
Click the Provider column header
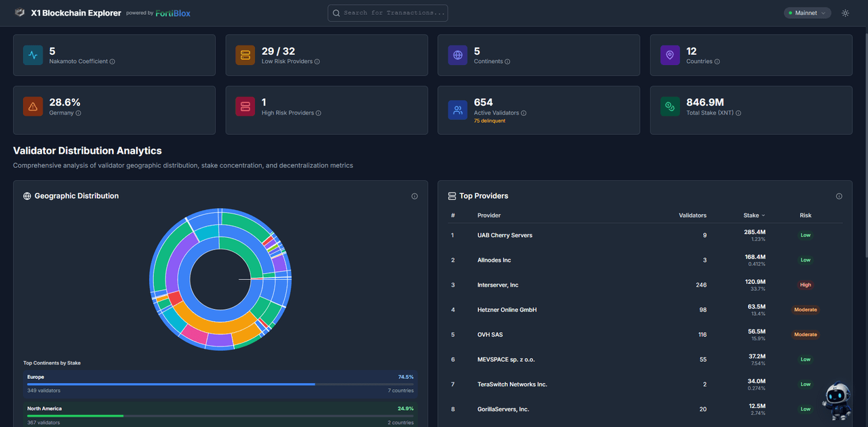click(x=489, y=216)
